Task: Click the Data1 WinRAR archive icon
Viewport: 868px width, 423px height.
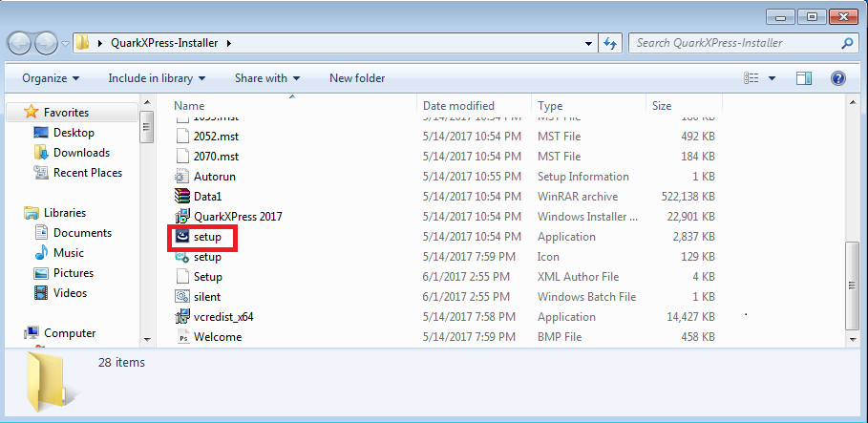Action: coord(183,197)
